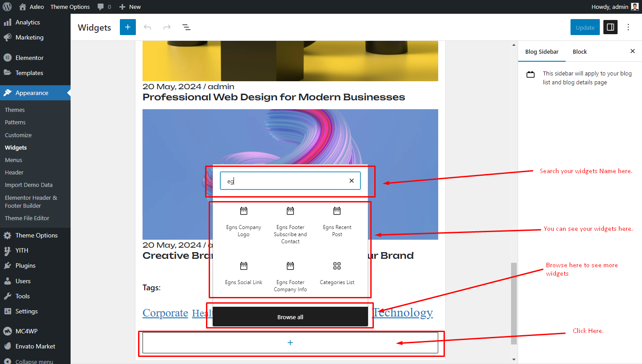Open Theme Options in the admin bar
The width and height of the screenshot is (642, 364).
pos(70,7)
